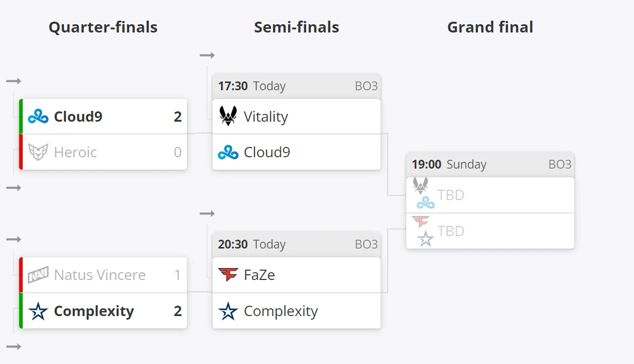Open Natus Vincere team name link
This screenshot has height=364, width=634.
tap(100, 275)
